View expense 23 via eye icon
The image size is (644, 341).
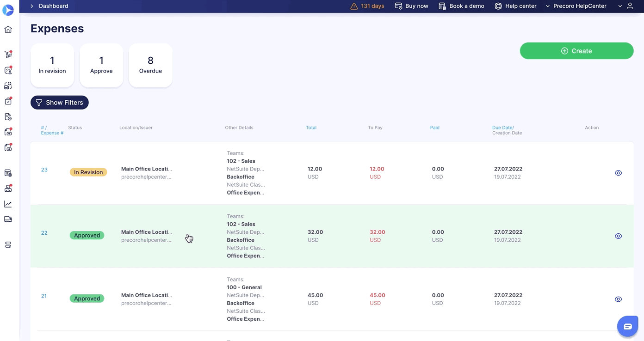(x=618, y=173)
